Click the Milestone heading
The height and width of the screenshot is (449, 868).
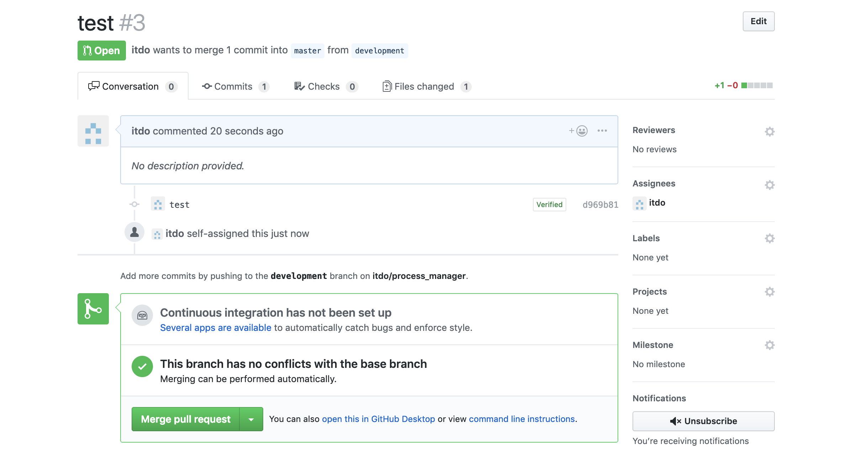653,345
